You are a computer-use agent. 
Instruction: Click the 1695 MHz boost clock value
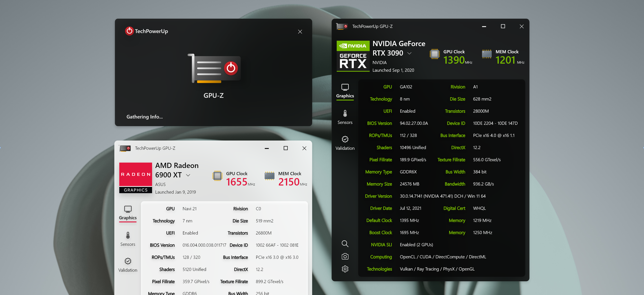click(x=409, y=232)
